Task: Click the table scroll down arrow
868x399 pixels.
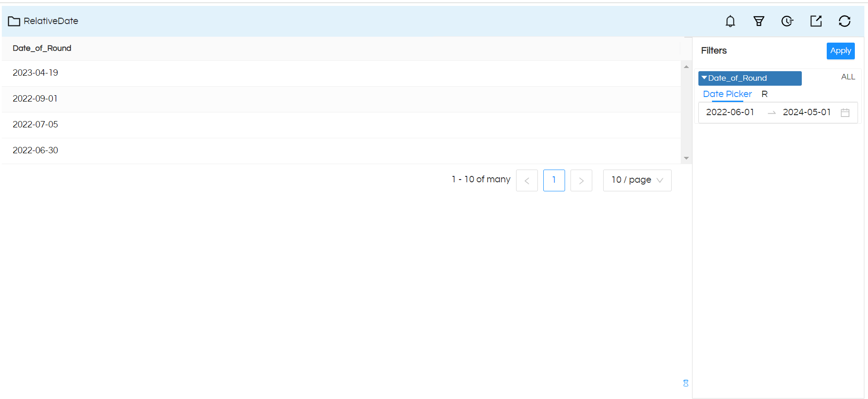Action: click(x=686, y=158)
